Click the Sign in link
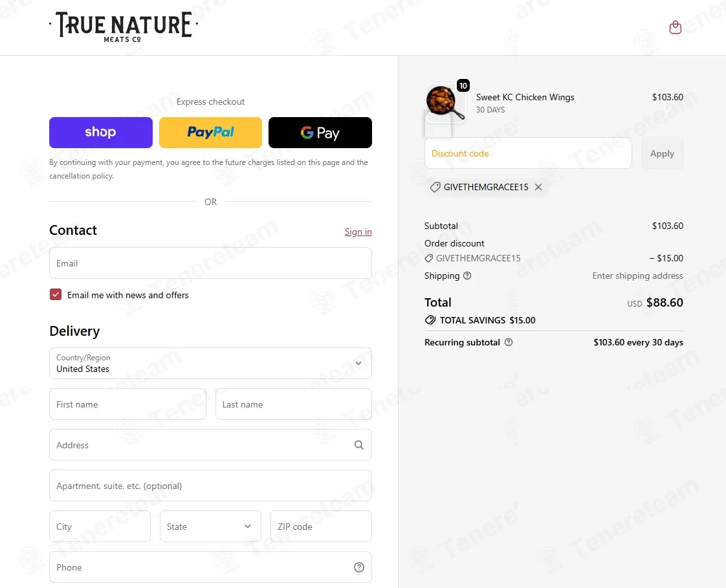The height and width of the screenshot is (588, 726). pos(358,232)
